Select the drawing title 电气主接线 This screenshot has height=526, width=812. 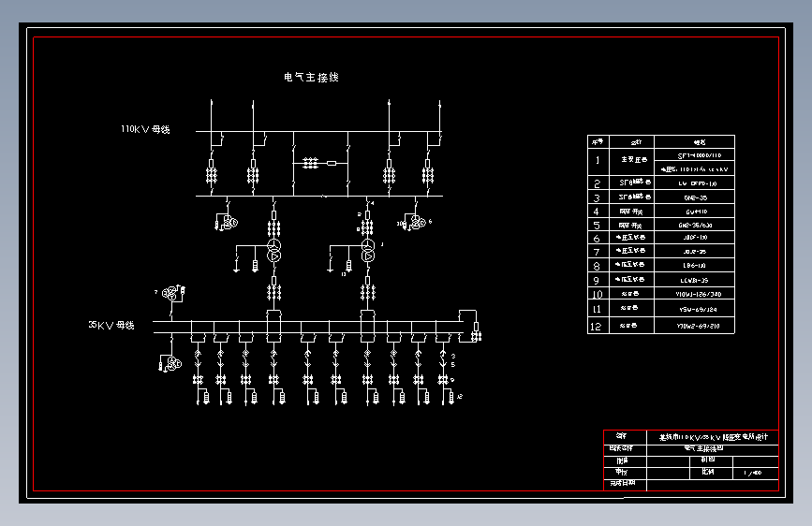pyautogui.click(x=311, y=77)
